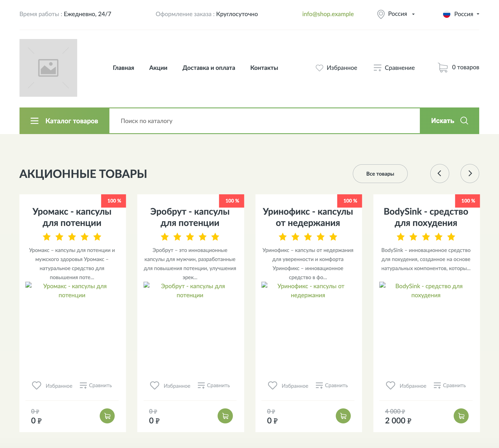Click the compare icon on Эробрут card
The image size is (499, 448).
click(201, 385)
